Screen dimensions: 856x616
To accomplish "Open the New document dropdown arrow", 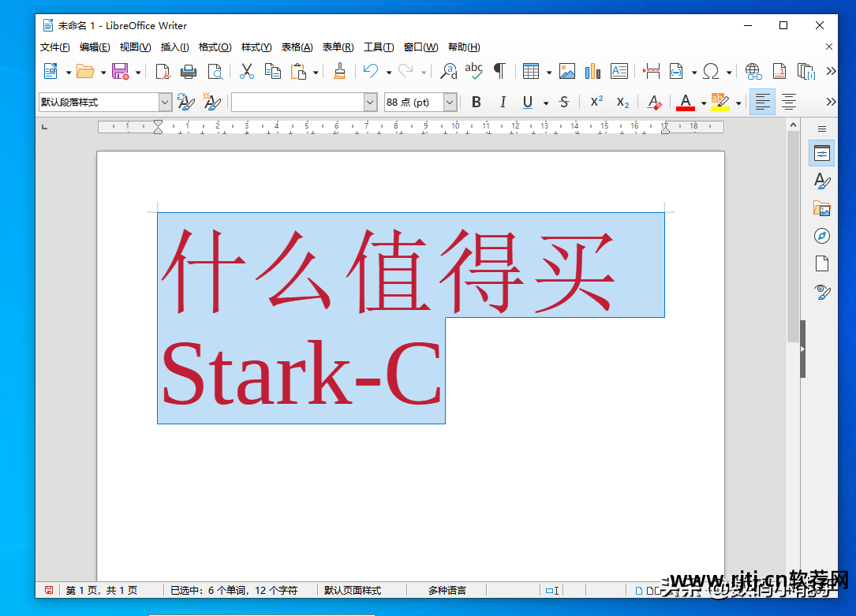I will pyautogui.click(x=68, y=73).
